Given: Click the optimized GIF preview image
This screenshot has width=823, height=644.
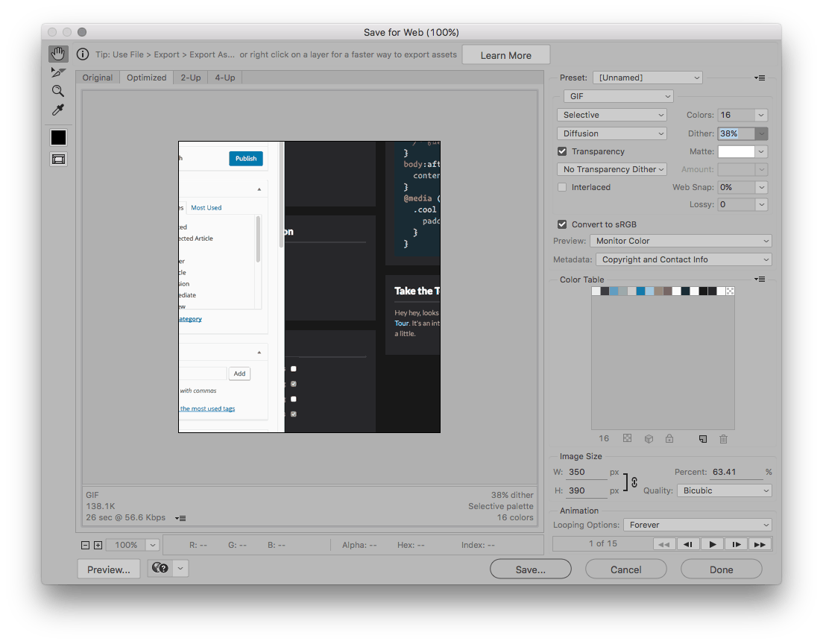Looking at the screenshot, I should 309,287.
